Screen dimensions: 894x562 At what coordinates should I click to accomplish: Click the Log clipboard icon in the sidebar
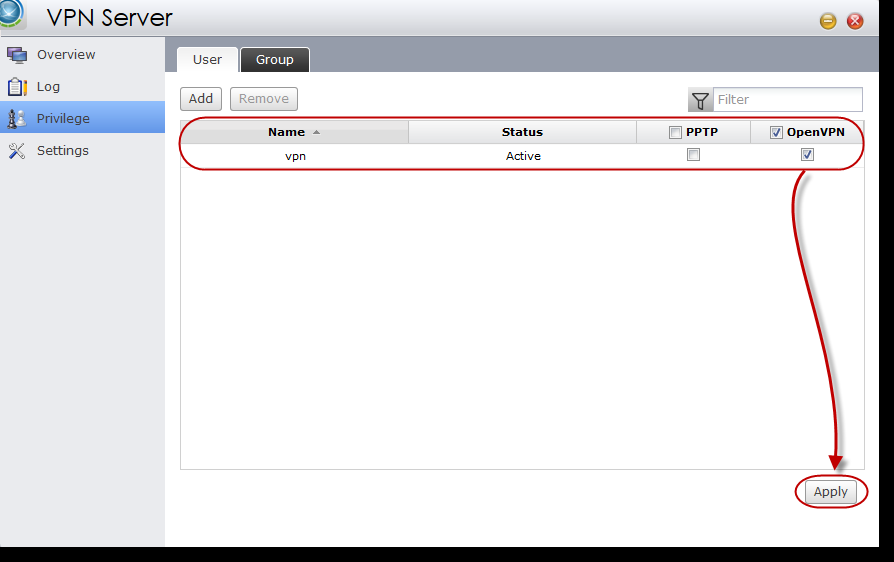(x=17, y=87)
